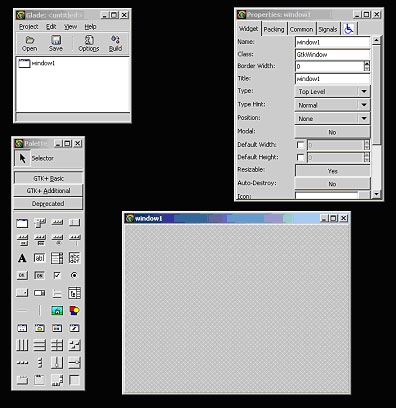Screen dimensions: 396x408
Task: Pick the Scrolled Window widget in the palette
Action: point(57,380)
